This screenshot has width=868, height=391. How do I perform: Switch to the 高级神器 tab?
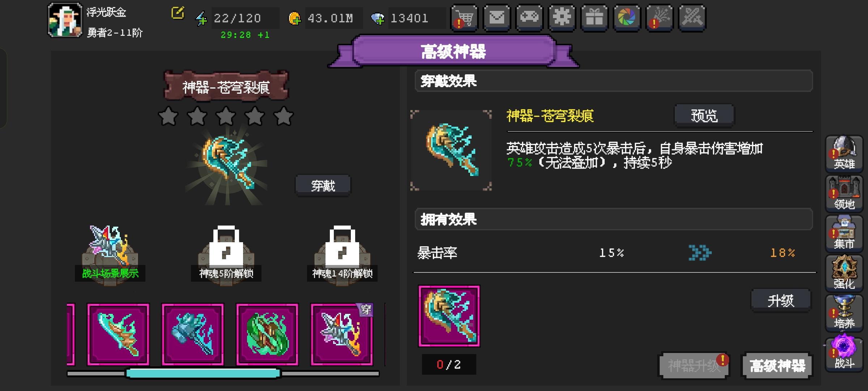click(x=777, y=366)
